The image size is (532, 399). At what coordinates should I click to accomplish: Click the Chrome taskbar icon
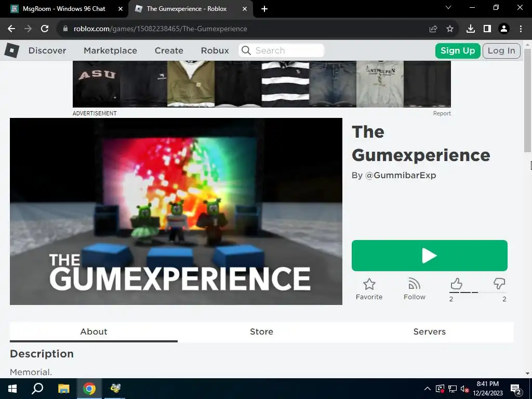tap(89, 389)
